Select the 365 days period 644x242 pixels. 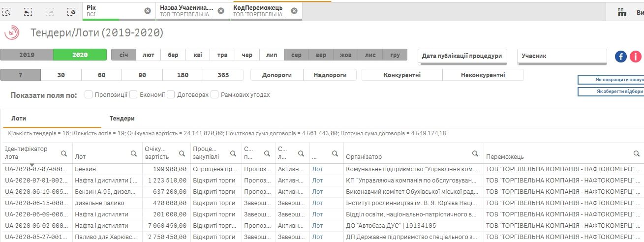[223, 75]
